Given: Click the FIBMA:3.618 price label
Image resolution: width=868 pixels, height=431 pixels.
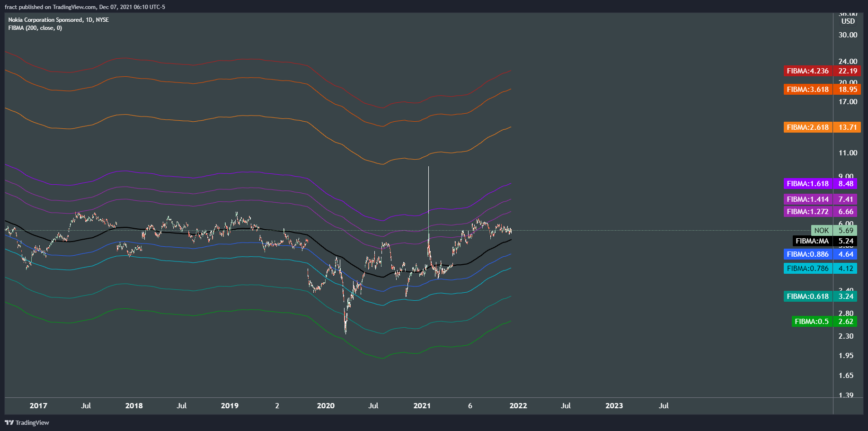Looking at the screenshot, I should pyautogui.click(x=822, y=90).
